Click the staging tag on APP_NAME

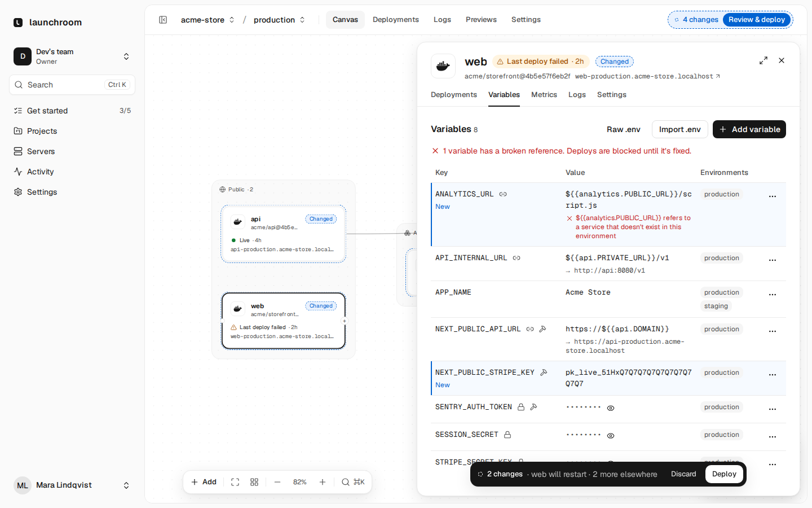(x=716, y=306)
